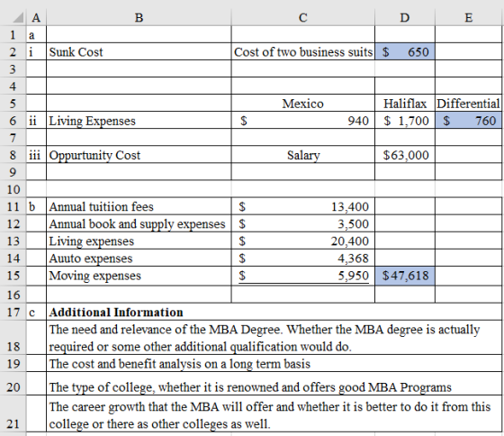Click cell A6 containing 'ii'

coord(36,121)
